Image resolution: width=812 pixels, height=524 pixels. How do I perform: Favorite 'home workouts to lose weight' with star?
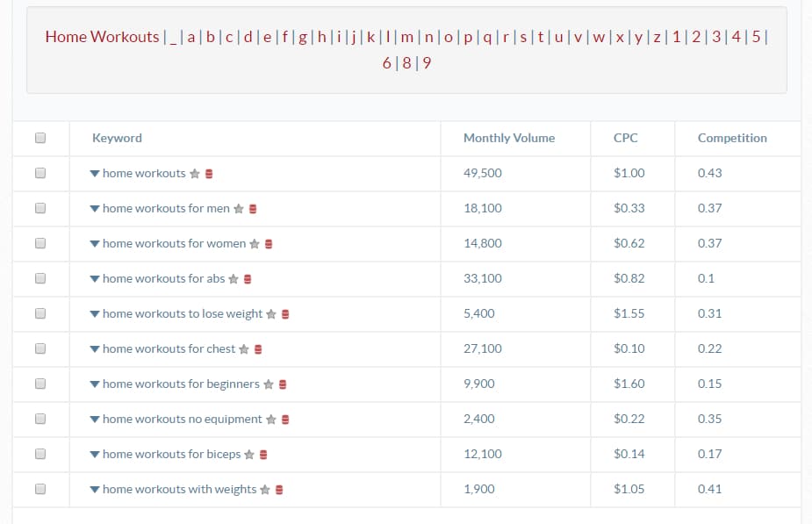coord(271,314)
